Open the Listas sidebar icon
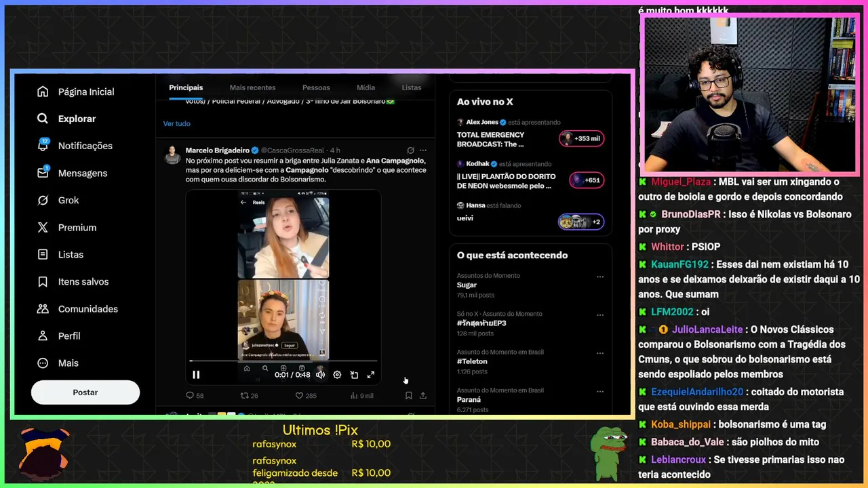Viewport: 868px width, 488px height. coord(43,254)
